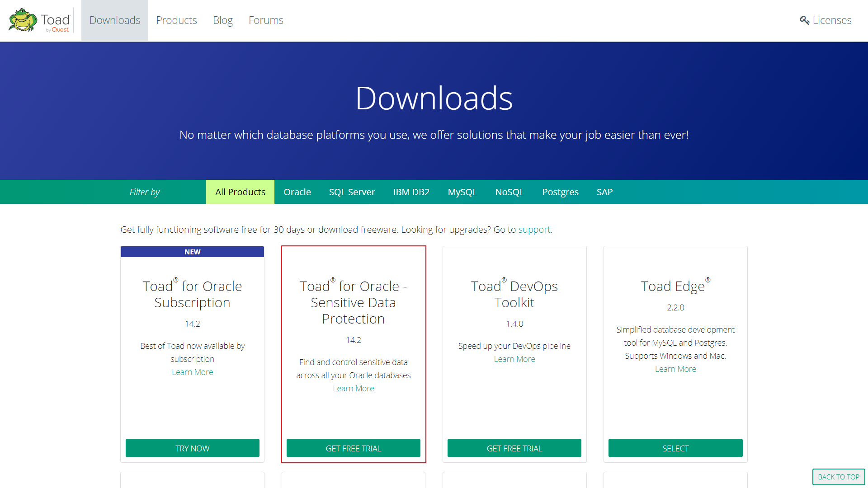Viewport: 868px width, 488px height.
Task: Filter downloads by NoSQL
Action: click(509, 192)
